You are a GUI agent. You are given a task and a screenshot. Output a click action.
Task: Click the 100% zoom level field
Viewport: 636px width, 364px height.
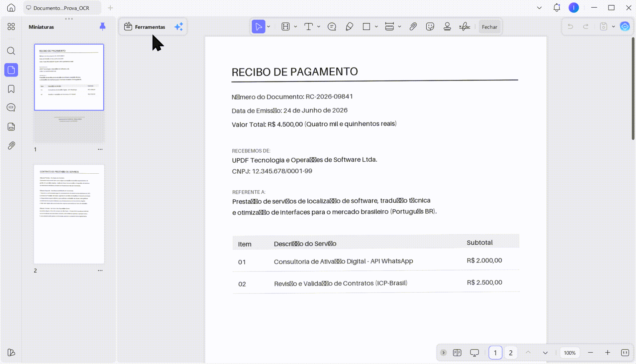click(x=570, y=353)
